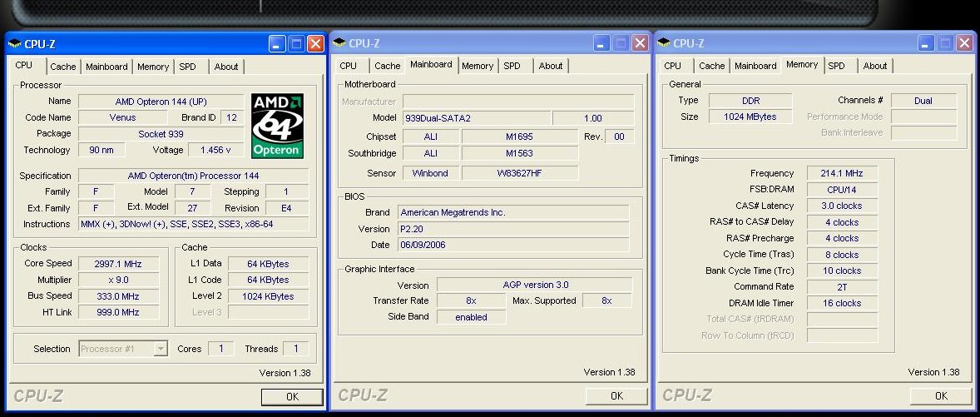Click the Level 2 cache value 1024 KBytes
The height and width of the screenshot is (417, 980).
pyautogui.click(x=268, y=296)
